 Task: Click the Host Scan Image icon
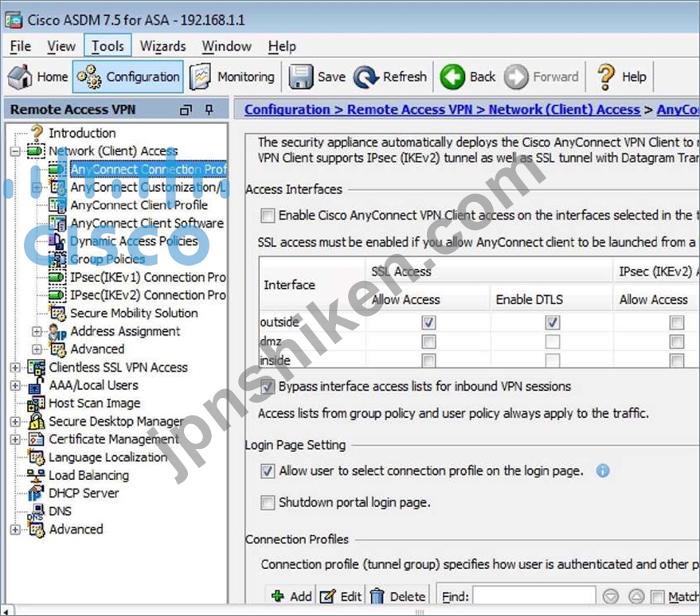coord(36,404)
